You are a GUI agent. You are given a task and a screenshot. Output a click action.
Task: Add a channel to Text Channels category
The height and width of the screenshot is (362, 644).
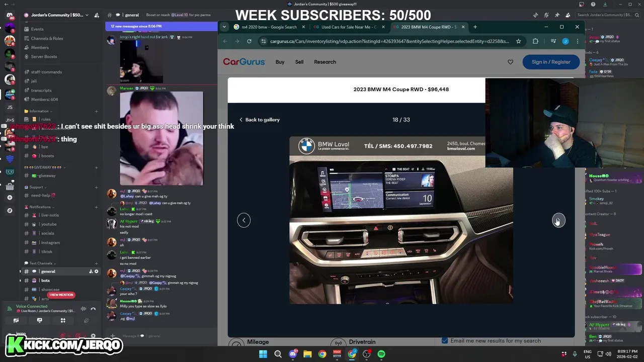(96, 263)
